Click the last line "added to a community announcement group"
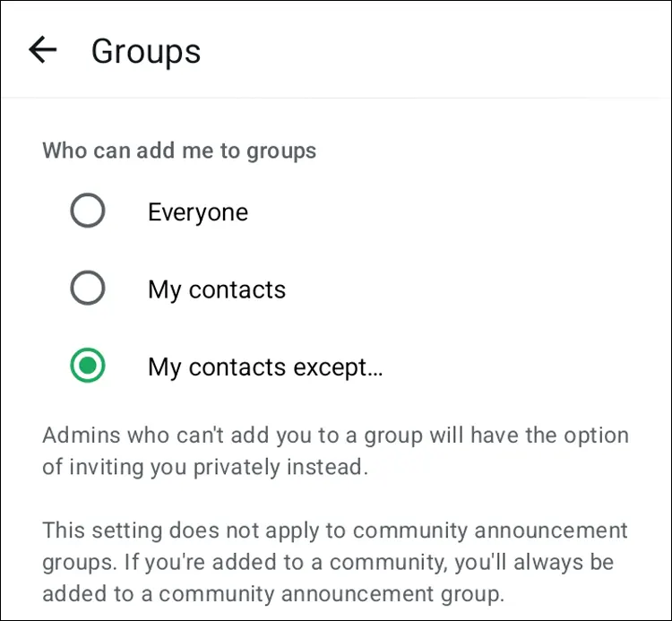The width and height of the screenshot is (672, 621). click(272, 592)
